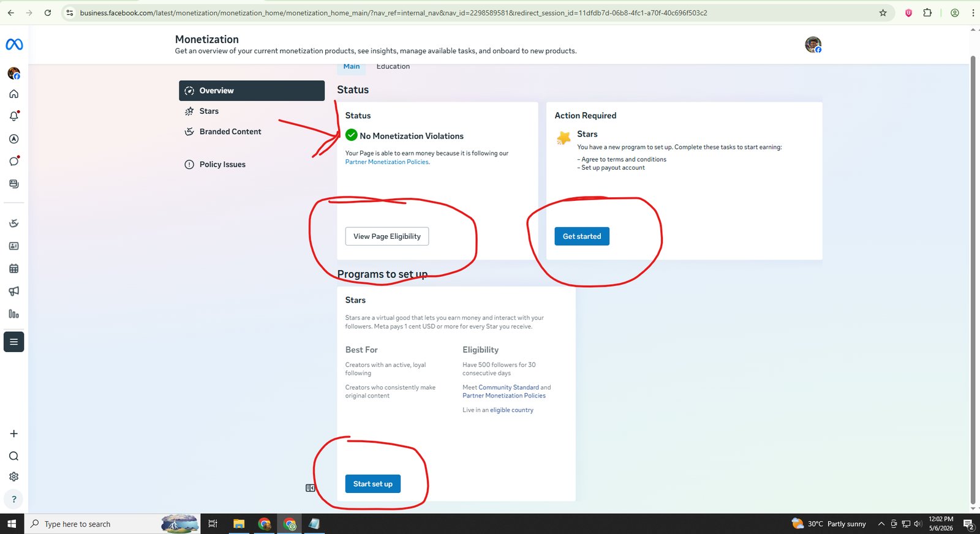This screenshot has height=534, width=980.
Task: Click the Meta logo in the sidebar
Action: click(x=14, y=44)
